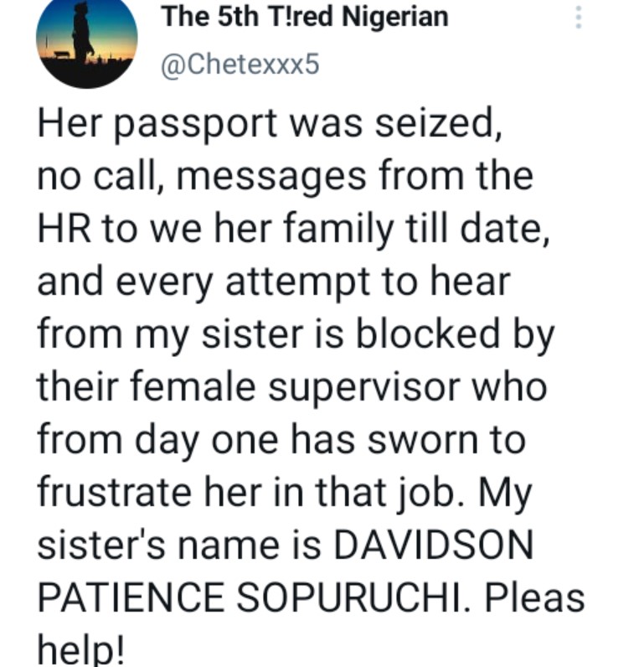The height and width of the screenshot is (667, 644).
Task: Click the name "DAVIDSON" in the tweet
Action: tap(433, 545)
